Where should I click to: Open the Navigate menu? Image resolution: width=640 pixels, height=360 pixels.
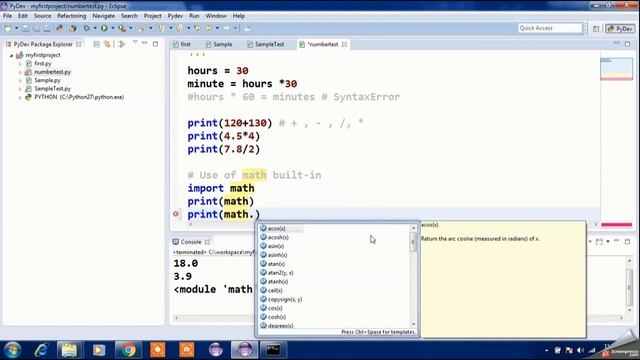(103, 16)
